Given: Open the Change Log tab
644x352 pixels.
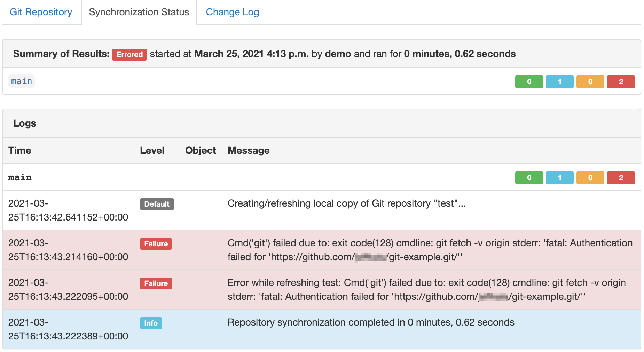Looking at the screenshot, I should [232, 12].
